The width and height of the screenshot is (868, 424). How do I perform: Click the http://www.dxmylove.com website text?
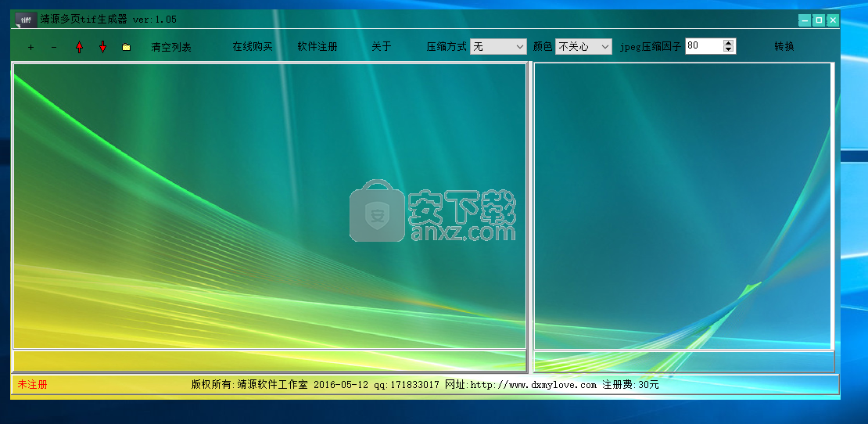pyautogui.click(x=533, y=385)
